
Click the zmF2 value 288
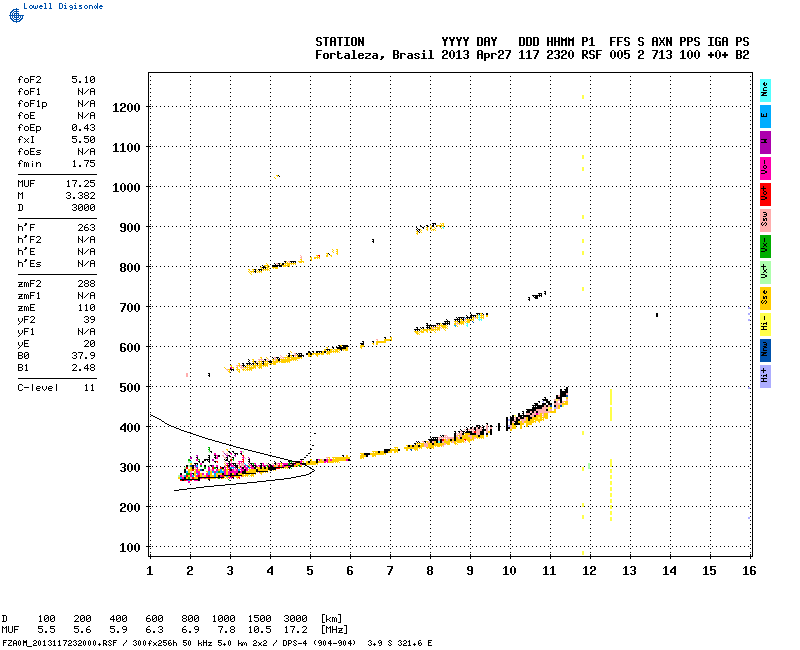tap(86, 284)
